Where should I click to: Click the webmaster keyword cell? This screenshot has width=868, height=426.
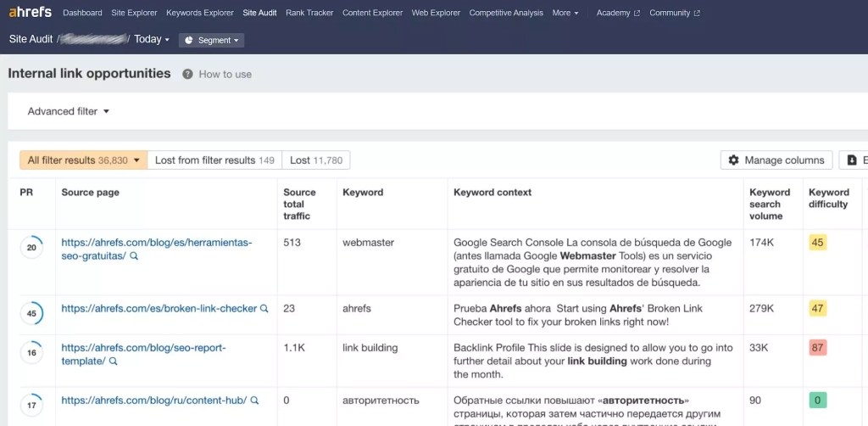click(x=368, y=243)
